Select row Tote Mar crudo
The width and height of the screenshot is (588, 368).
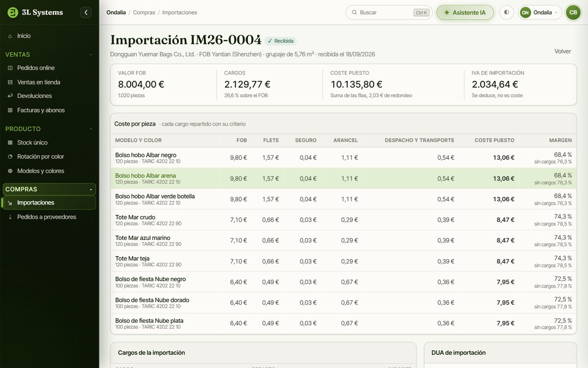tap(343, 220)
